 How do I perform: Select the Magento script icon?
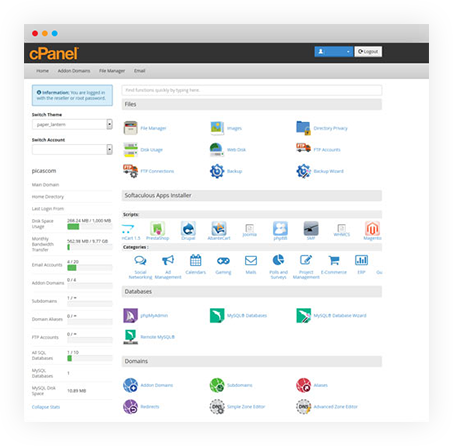tap(372, 229)
